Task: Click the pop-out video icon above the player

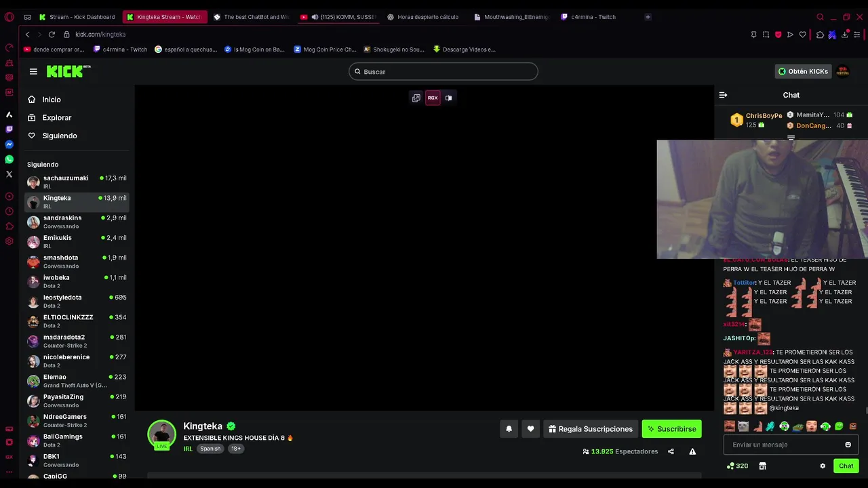Action: point(416,98)
